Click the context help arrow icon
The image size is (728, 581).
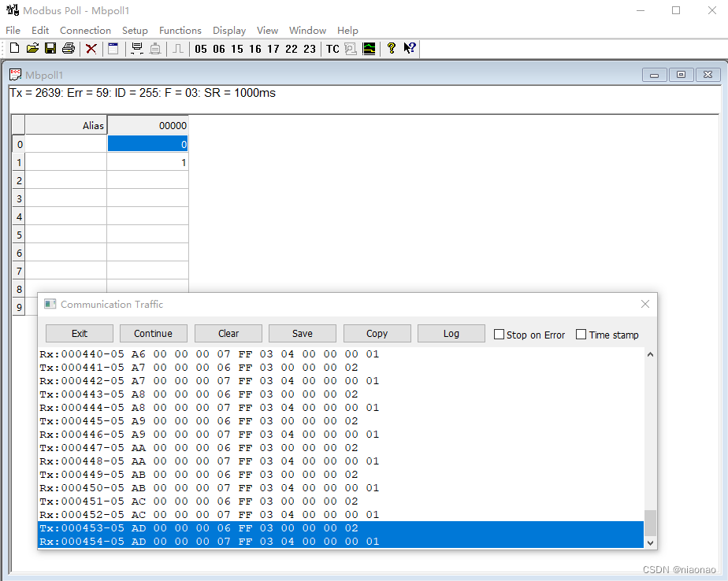(410, 48)
